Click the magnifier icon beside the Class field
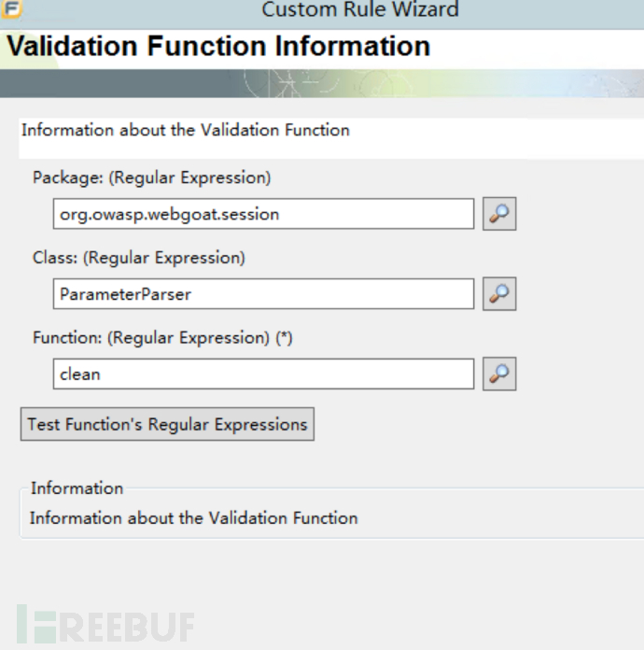The height and width of the screenshot is (650, 644). 499,294
